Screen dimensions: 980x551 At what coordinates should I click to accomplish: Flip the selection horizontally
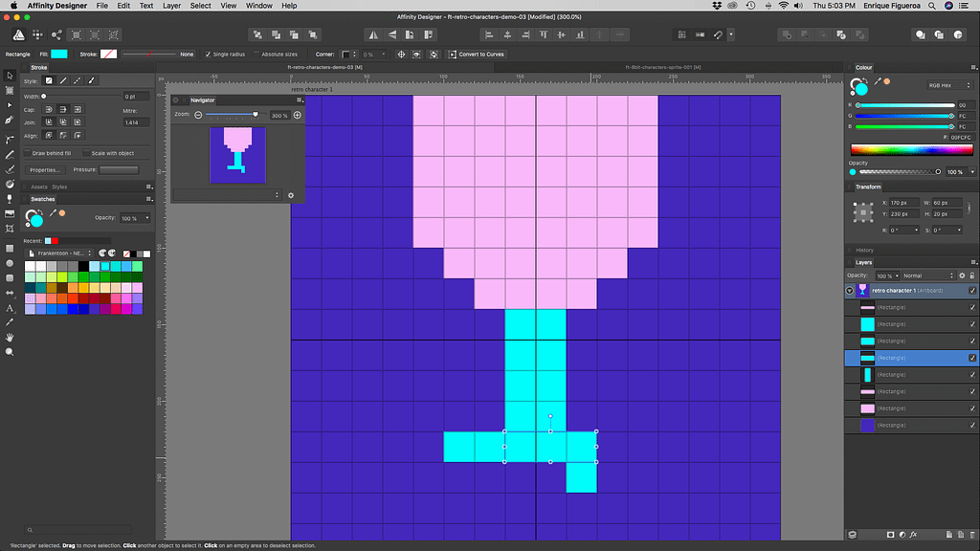click(x=373, y=33)
